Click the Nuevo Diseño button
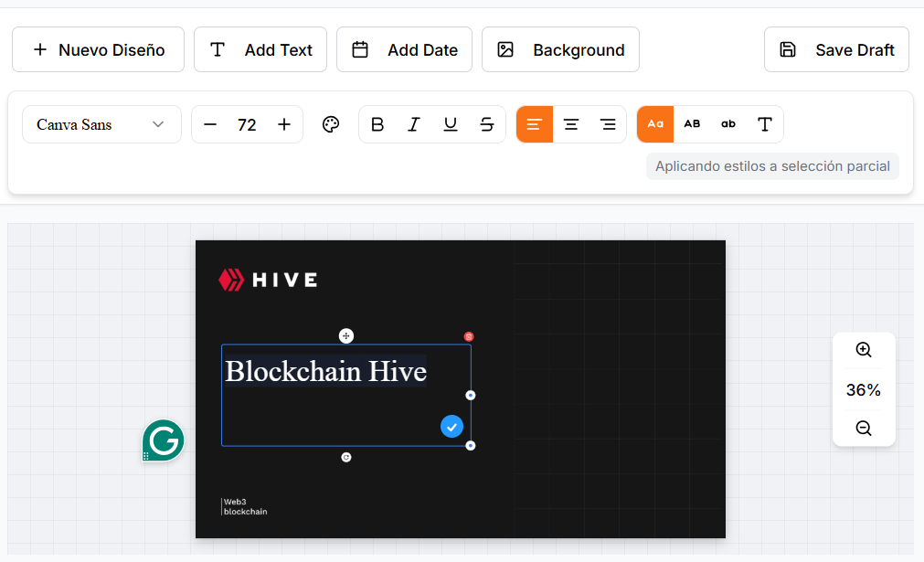The height and width of the screenshot is (562, 924). [x=99, y=49]
